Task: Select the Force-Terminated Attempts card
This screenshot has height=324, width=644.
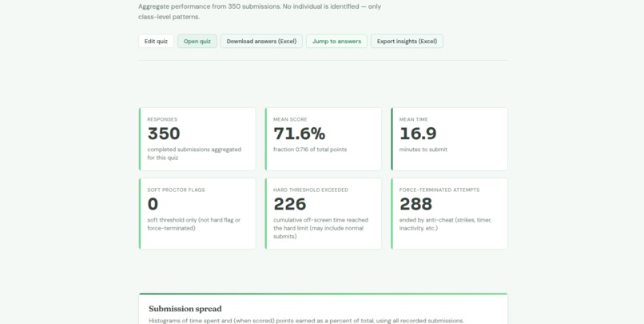Action: (x=449, y=214)
